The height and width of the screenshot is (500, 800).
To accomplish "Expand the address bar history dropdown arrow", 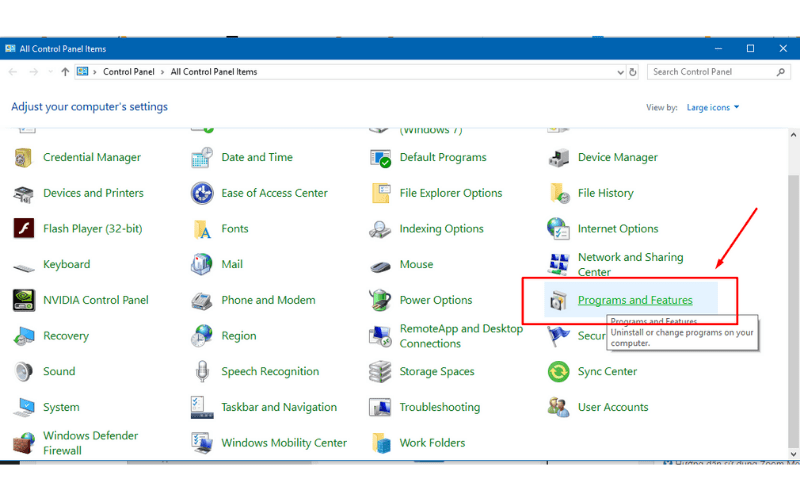I will coord(619,72).
